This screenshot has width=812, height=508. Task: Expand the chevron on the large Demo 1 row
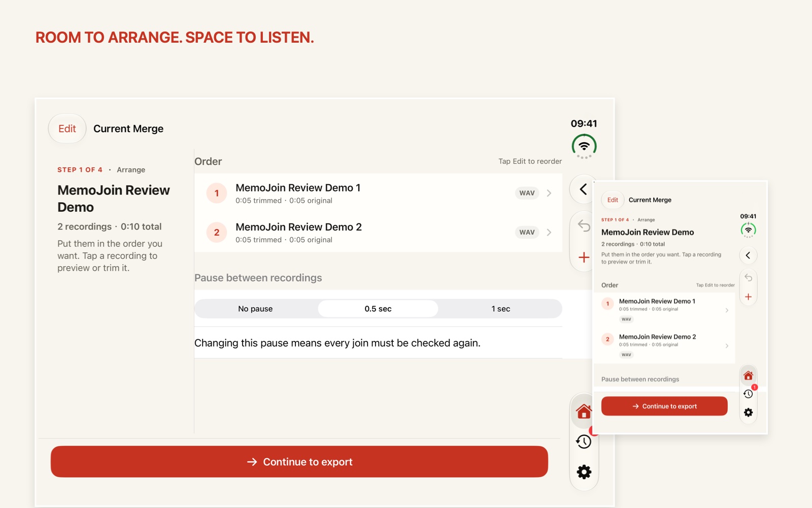click(x=549, y=193)
